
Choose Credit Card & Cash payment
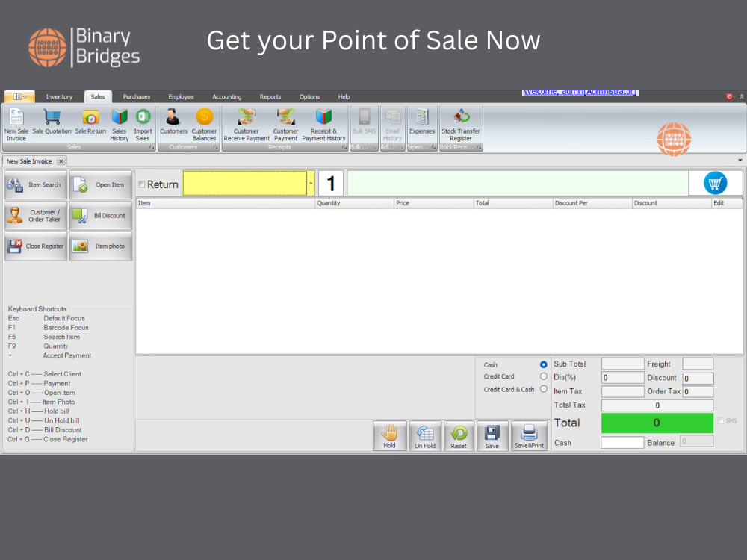coord(545,389)
